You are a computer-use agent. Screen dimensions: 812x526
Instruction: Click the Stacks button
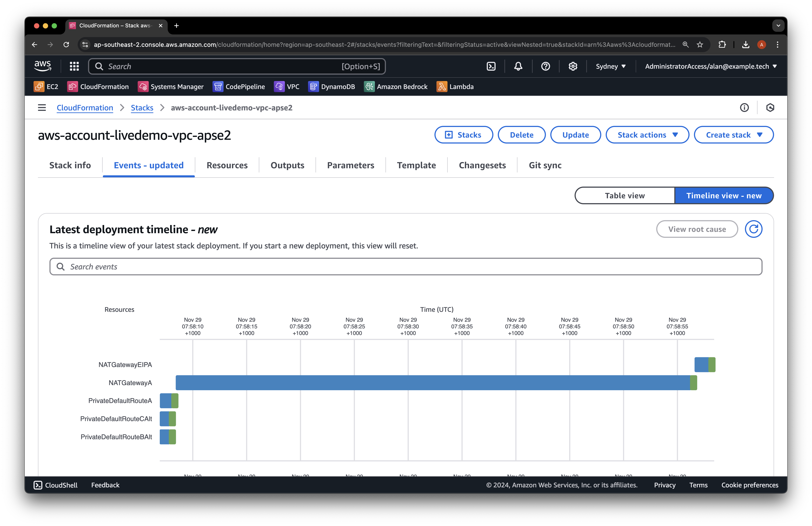click(463, 135)
